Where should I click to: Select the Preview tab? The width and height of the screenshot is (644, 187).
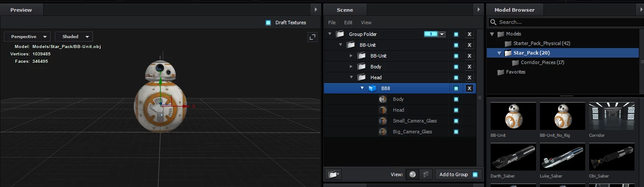[x=21, y=10]
